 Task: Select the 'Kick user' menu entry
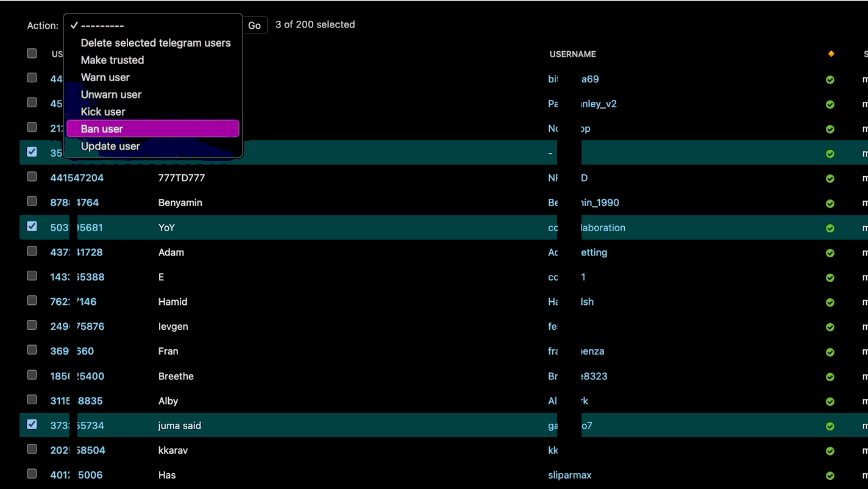(x=103, y=112)
